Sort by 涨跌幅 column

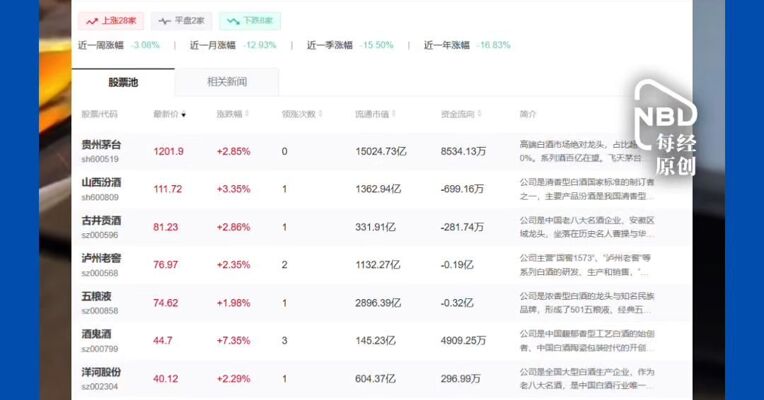[x=232, y=114]
